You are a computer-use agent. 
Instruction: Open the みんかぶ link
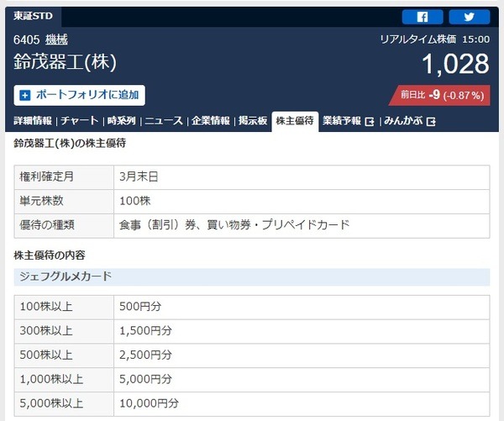click(403, 121)
